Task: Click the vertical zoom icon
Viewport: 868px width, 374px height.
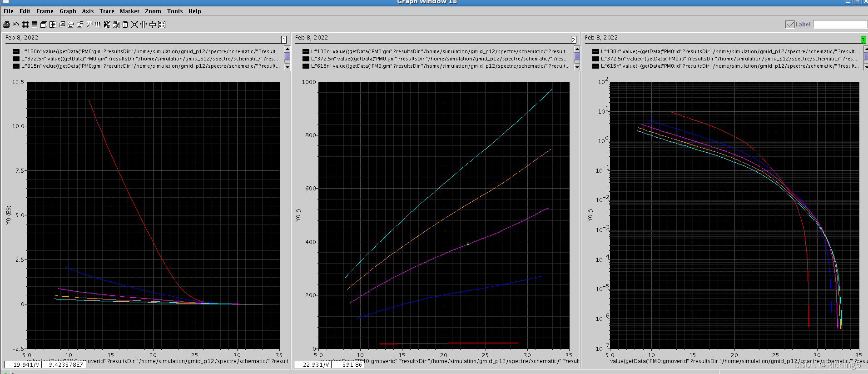Action: (x=153, y=25)
